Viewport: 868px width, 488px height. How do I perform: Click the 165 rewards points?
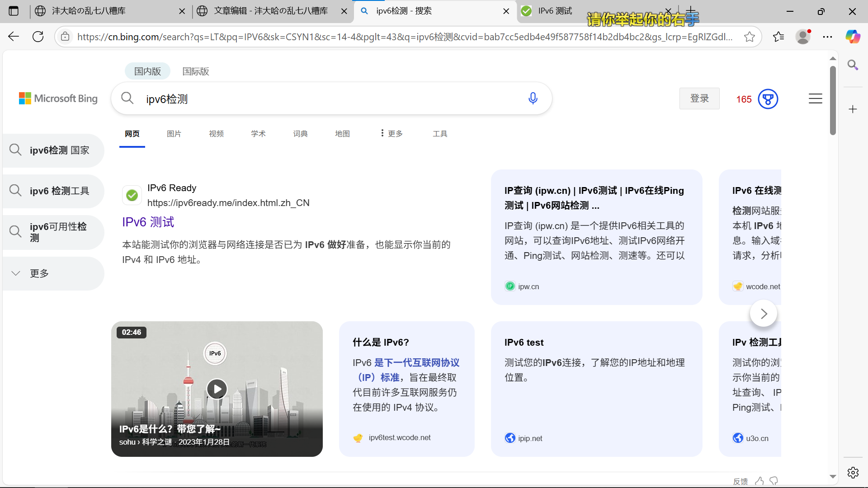(744, 99)
